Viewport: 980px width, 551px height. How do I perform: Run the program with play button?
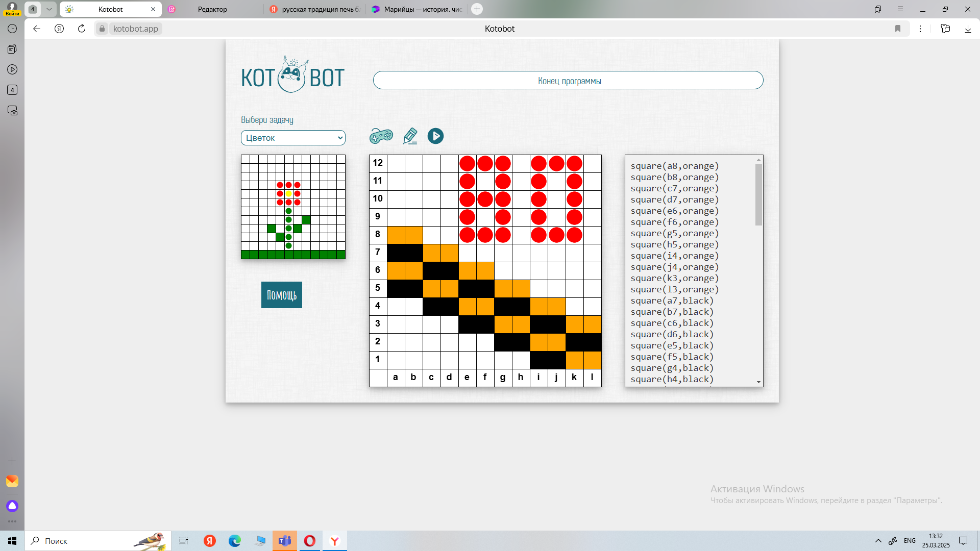click(435, 136)
